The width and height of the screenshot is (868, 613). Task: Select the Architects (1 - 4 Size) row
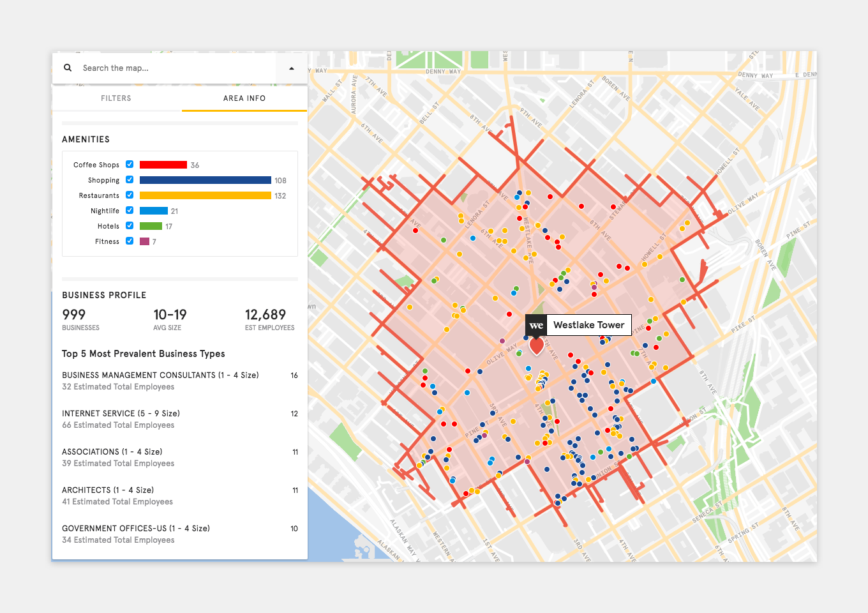[x=180, y=496]
